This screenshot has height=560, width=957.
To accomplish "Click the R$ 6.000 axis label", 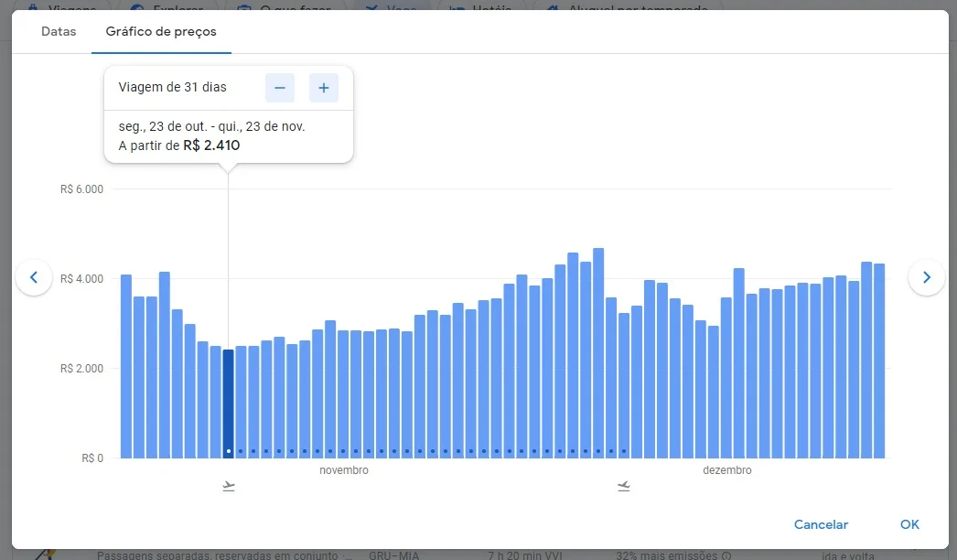I will [x=81, y=189].
